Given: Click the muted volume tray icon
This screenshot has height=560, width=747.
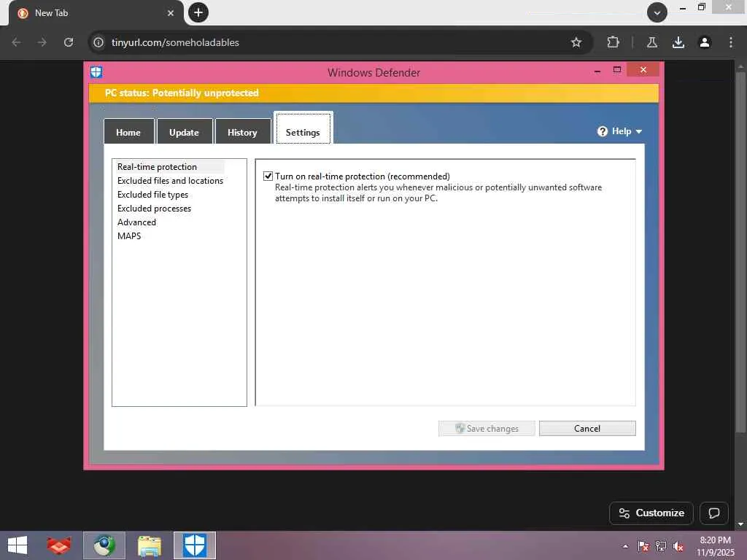Looking at the screenshot, I should point(678,546).
